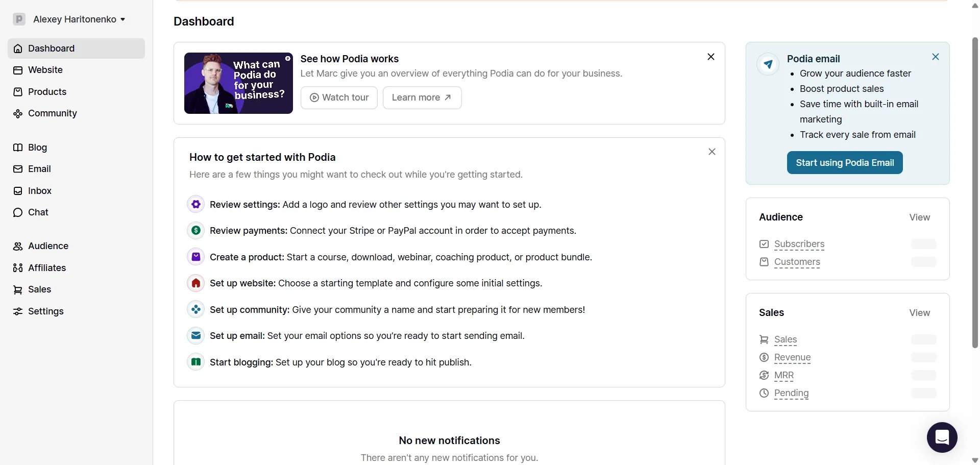
Task: Open the Website section in sidebar
Action: point(77,70)
